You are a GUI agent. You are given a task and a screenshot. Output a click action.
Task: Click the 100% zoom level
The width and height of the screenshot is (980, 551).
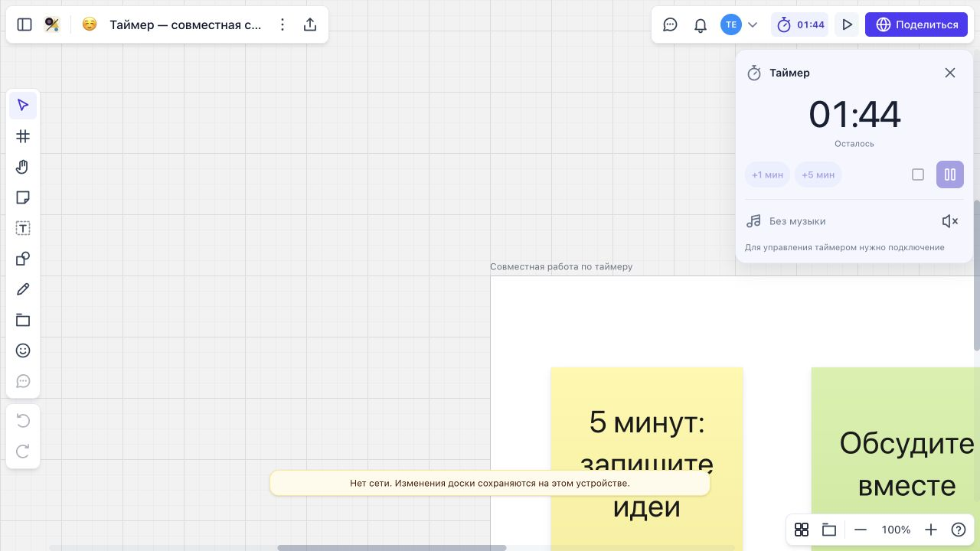point(896,530)
